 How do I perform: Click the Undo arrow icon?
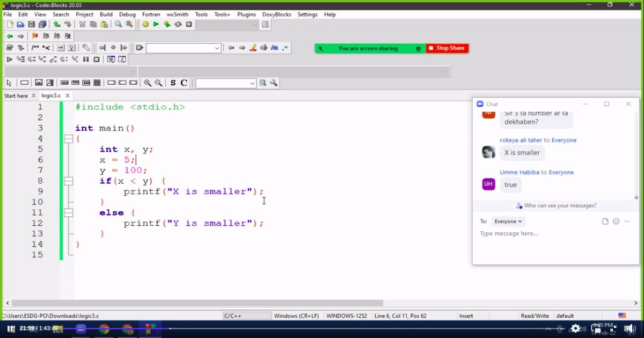57,24
